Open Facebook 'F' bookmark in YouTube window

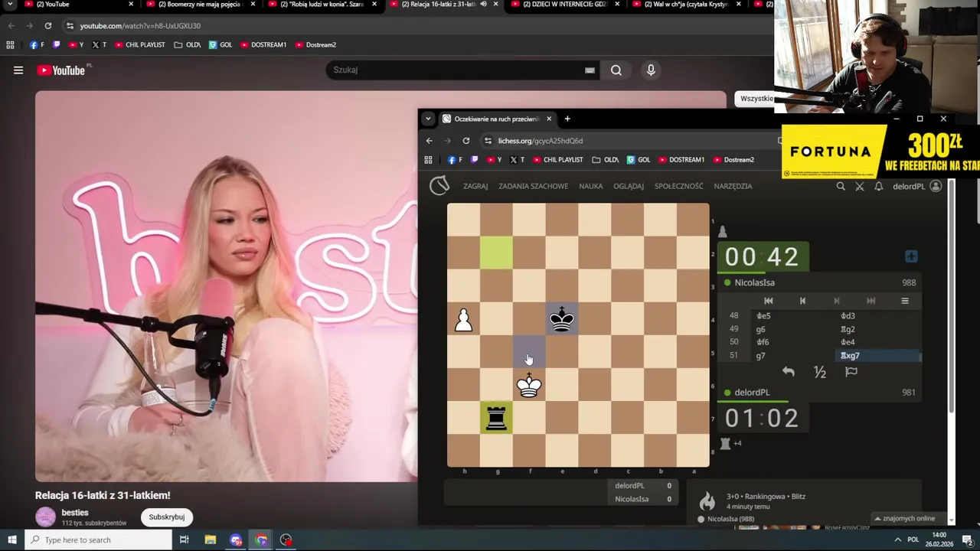click(37, 44)
